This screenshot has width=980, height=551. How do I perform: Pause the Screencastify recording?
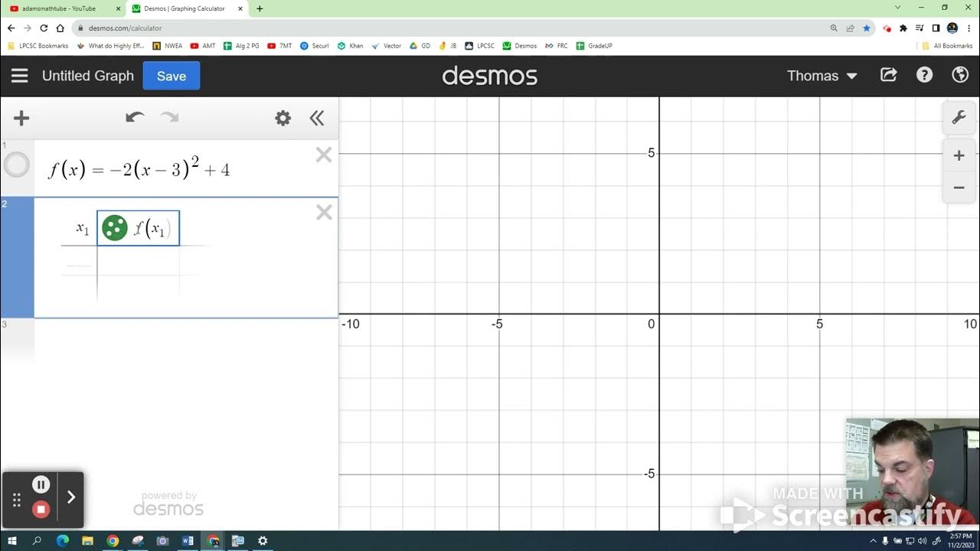point(41,484)
